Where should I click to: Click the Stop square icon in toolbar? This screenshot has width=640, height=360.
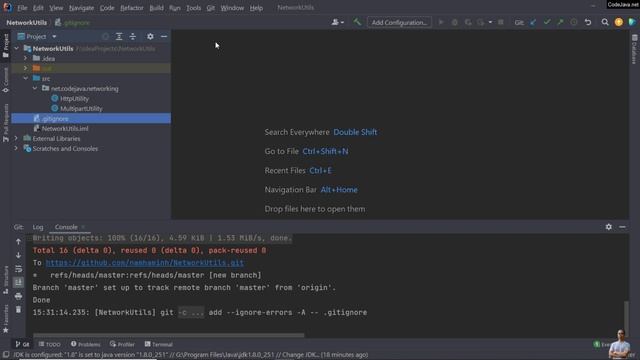pos(501,22)
